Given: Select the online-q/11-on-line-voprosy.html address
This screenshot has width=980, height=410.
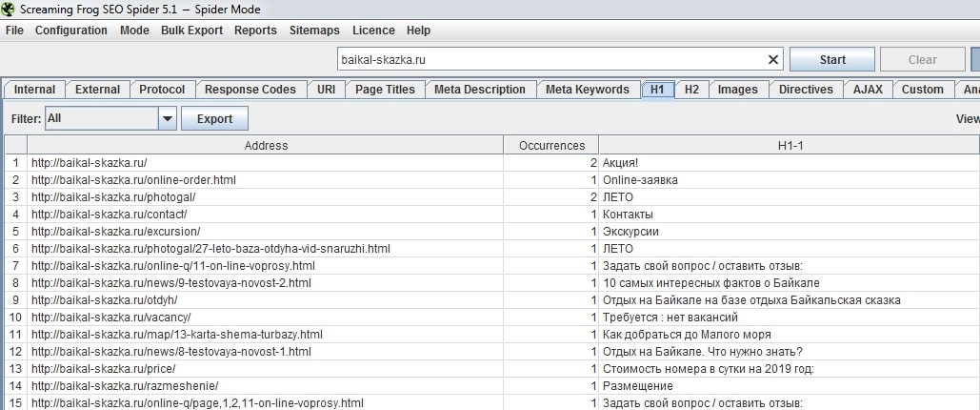Looking at the screenshot, I should 266,265.
